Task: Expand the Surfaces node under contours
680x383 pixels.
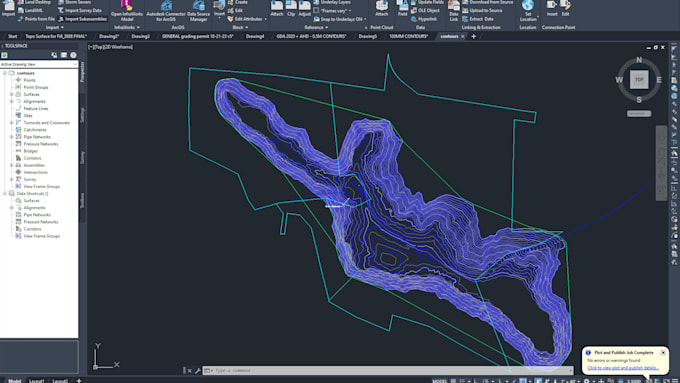Action: click(x=12, y=94)
